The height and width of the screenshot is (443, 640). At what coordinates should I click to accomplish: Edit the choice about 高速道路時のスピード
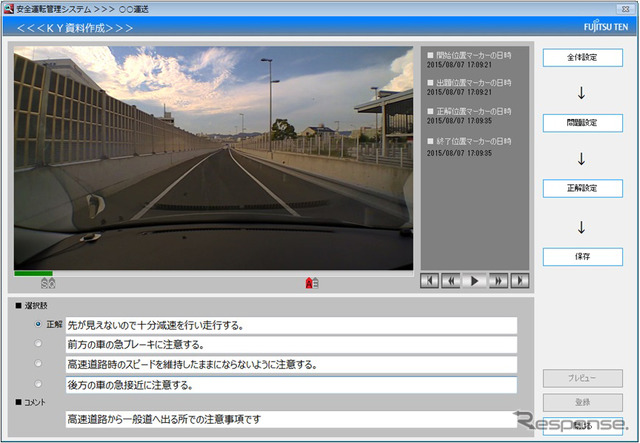291,365
